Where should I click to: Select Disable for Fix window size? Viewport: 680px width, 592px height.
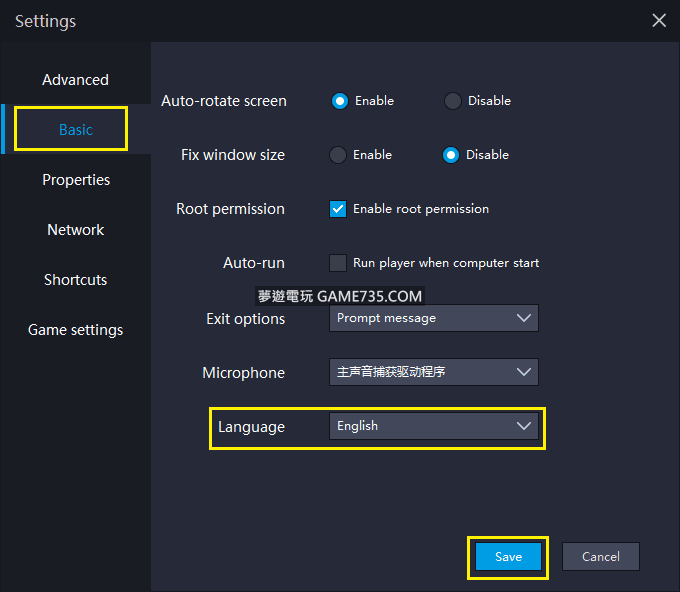(x=451, y=155)
